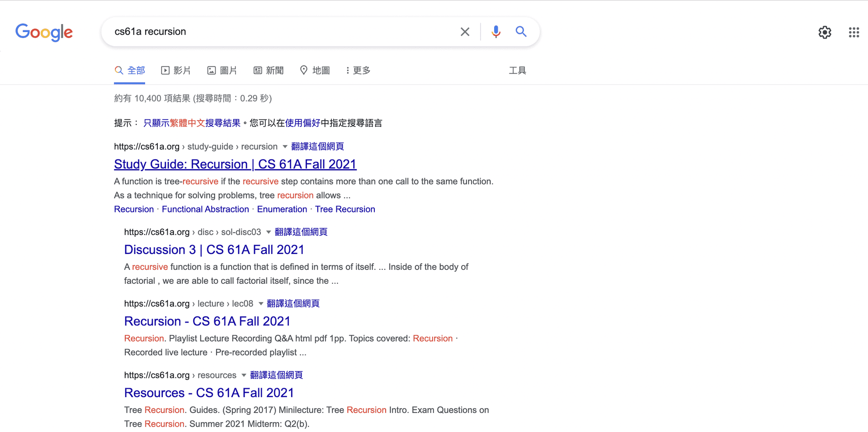Click the blue magnifier search button
The width and height of the screenshot is (868, 432).
[521, 32]
